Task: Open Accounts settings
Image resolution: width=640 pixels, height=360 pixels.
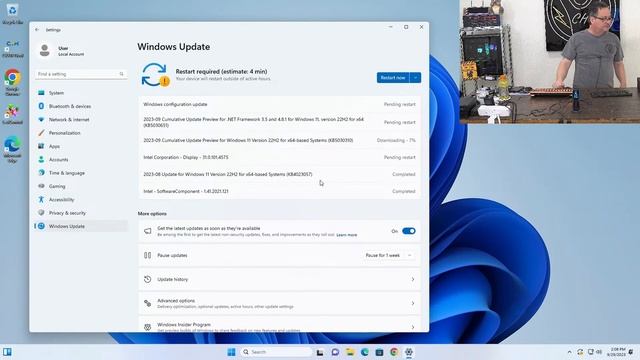Action: coord(81,160)
